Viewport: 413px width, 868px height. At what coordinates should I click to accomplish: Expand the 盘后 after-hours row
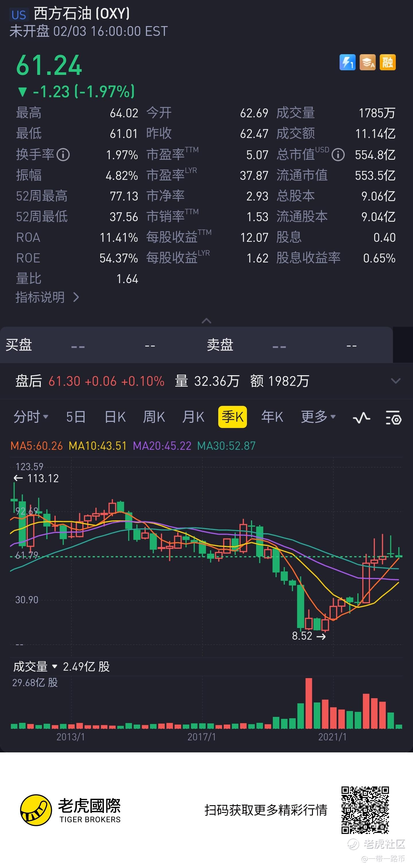pos(396,381)
